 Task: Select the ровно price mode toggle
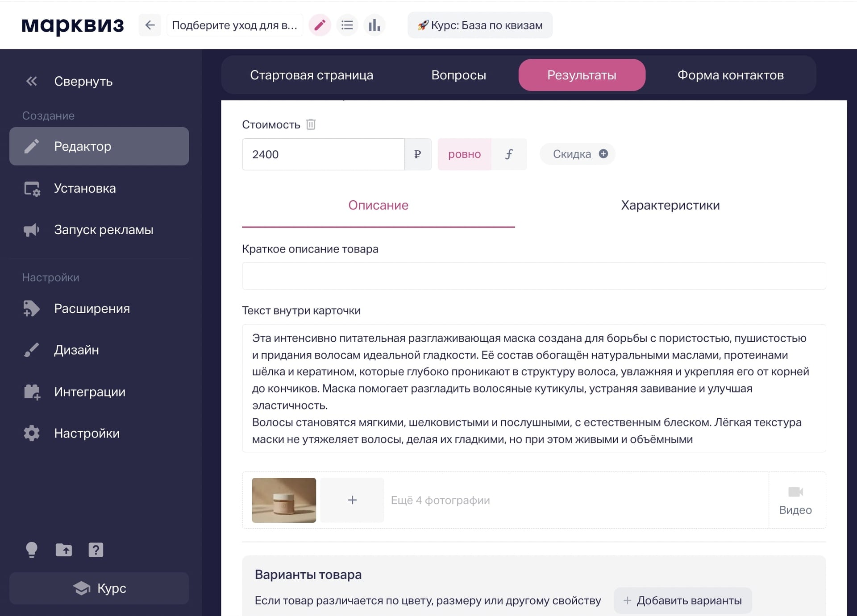(465, 154)
